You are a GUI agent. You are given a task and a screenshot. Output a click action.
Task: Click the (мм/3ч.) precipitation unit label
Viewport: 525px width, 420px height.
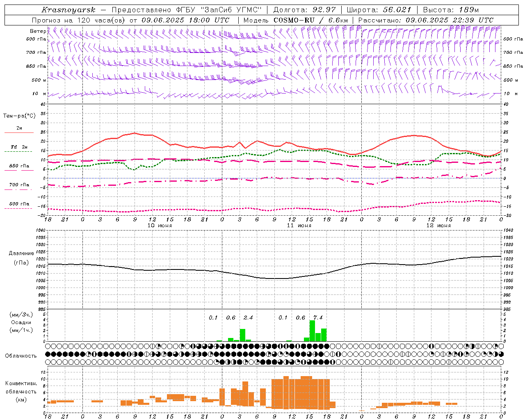[x=21, y=315]
